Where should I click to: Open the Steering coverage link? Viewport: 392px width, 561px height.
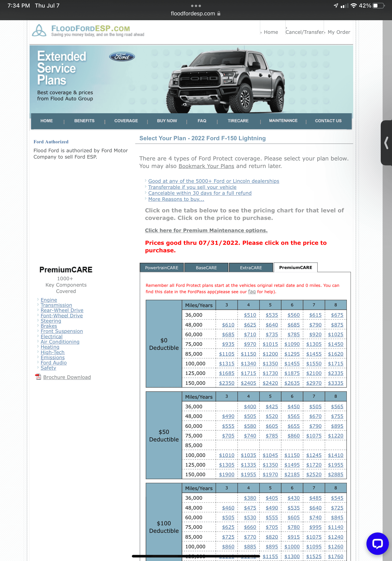click(x=51, y=321)
